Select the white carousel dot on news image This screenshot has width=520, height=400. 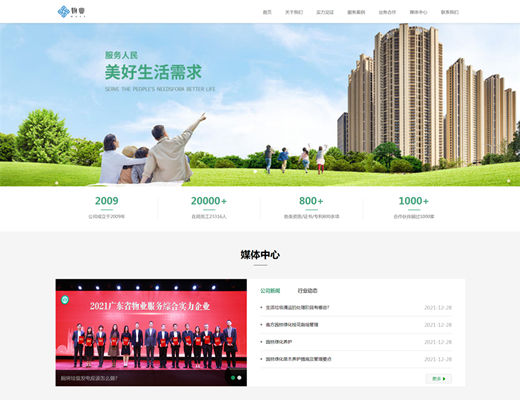[x=239, y=378]
